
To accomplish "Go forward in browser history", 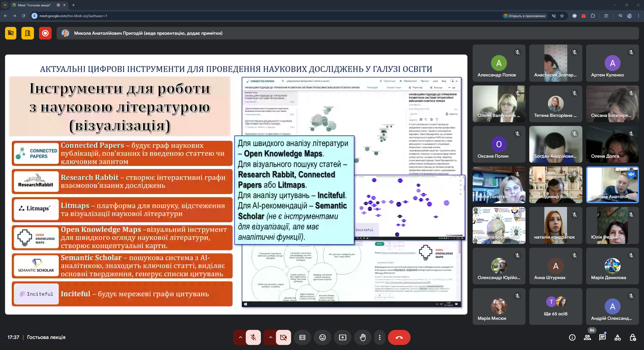I will 15,16.
